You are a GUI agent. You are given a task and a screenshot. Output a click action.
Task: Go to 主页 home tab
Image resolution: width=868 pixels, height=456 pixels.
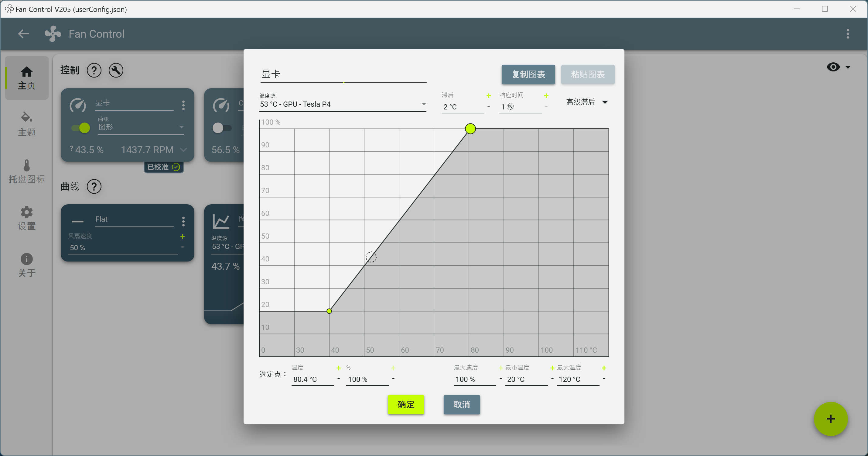click(27, 78)
